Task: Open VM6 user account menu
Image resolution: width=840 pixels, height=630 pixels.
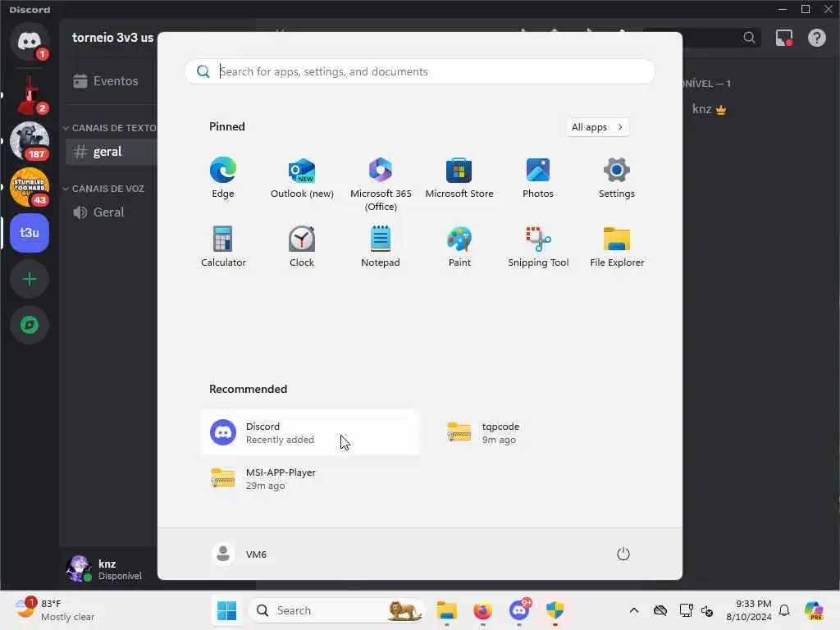Action: click(x=239, y=554)
